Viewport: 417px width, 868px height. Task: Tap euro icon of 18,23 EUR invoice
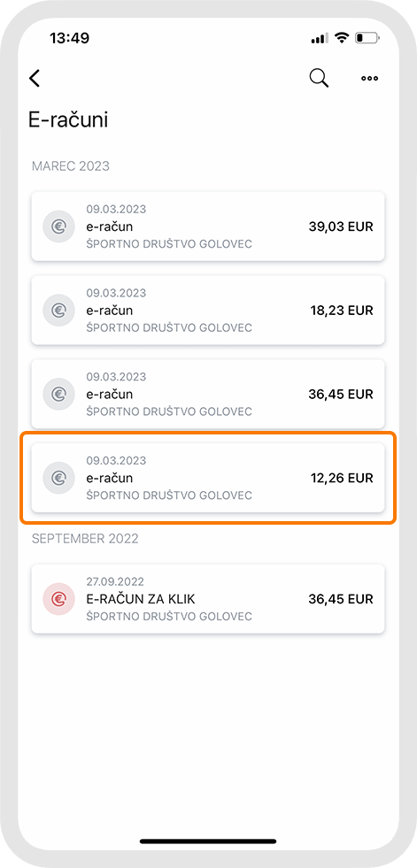coord(58,311)
